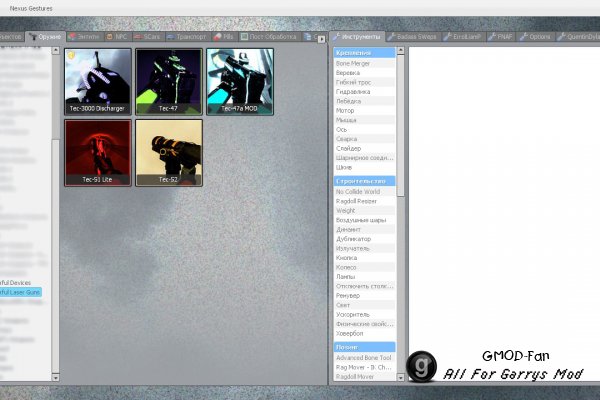The height and width of the screenshot is (400, 600).
Task: Select the Ускоритель tool
Action: [364, 315]
